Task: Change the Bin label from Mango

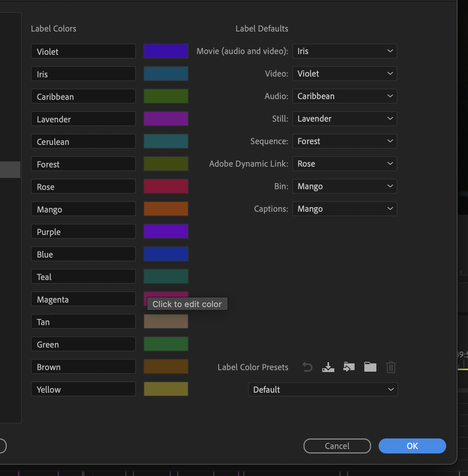Action: click(x=344, y=186)
